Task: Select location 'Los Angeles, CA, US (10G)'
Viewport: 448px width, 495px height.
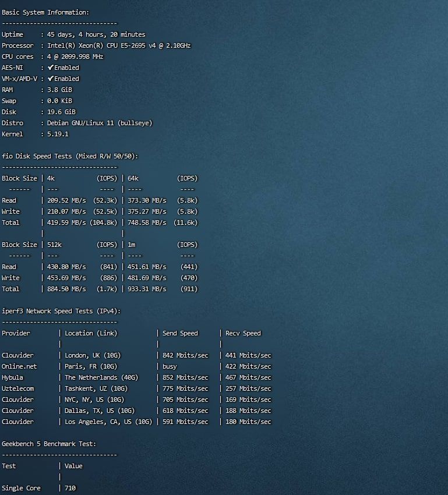Action: [x=108, y=422]
